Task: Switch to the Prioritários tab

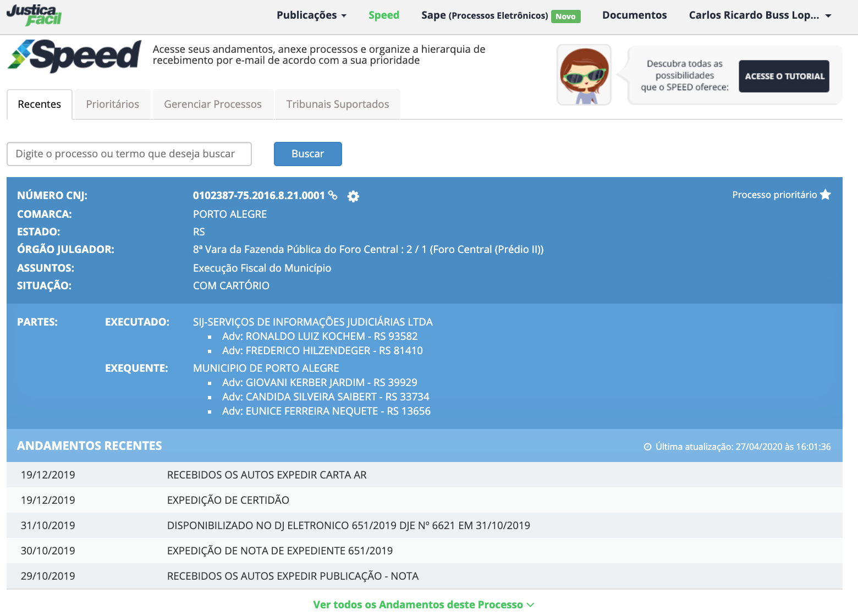Action: click(x=113, y=105)
